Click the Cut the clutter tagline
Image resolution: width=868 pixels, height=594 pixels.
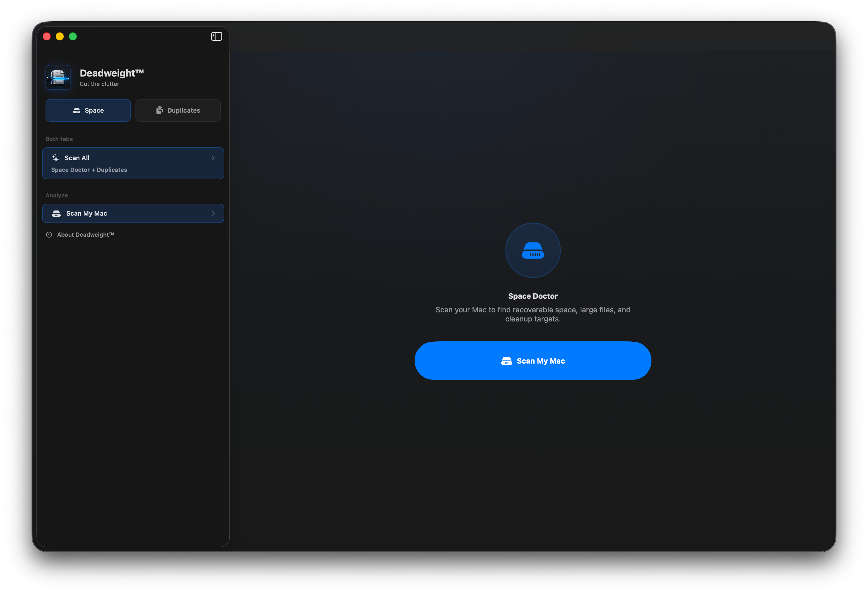tap(99, 84)
